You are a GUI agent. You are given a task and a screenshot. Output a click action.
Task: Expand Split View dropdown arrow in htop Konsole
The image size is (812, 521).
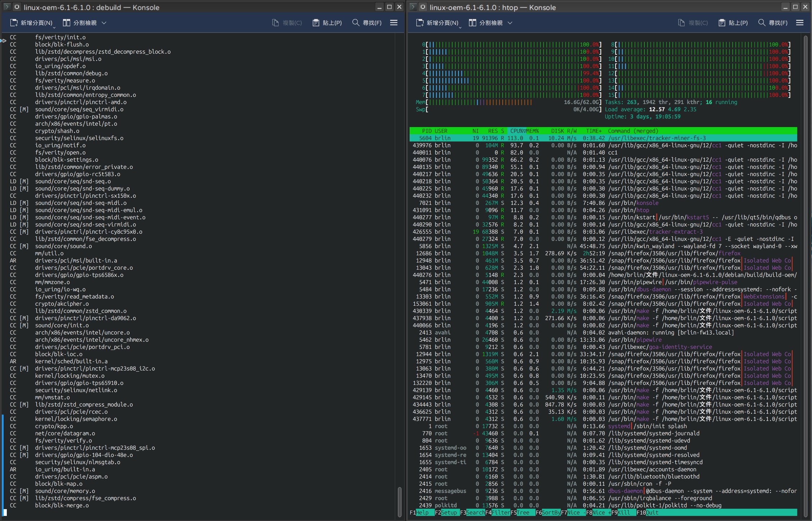[510, 23]
